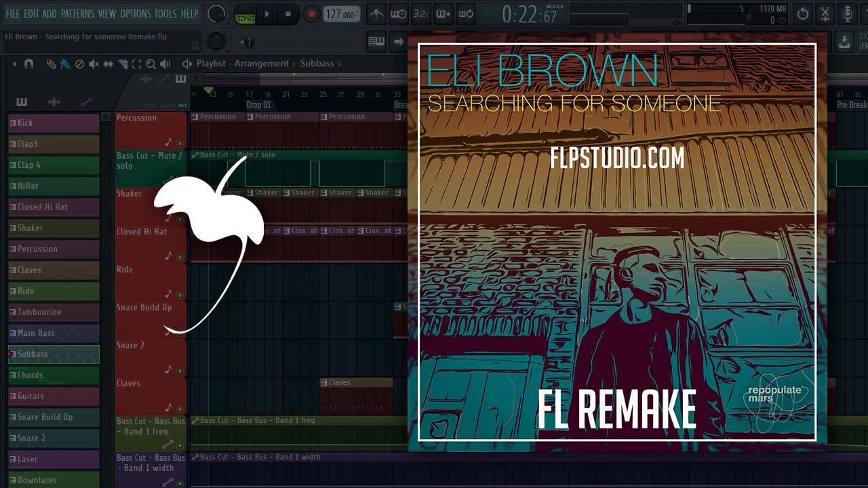Click the countdown 3-2-1 icon

pyautogui.click(x=421, y=14)
